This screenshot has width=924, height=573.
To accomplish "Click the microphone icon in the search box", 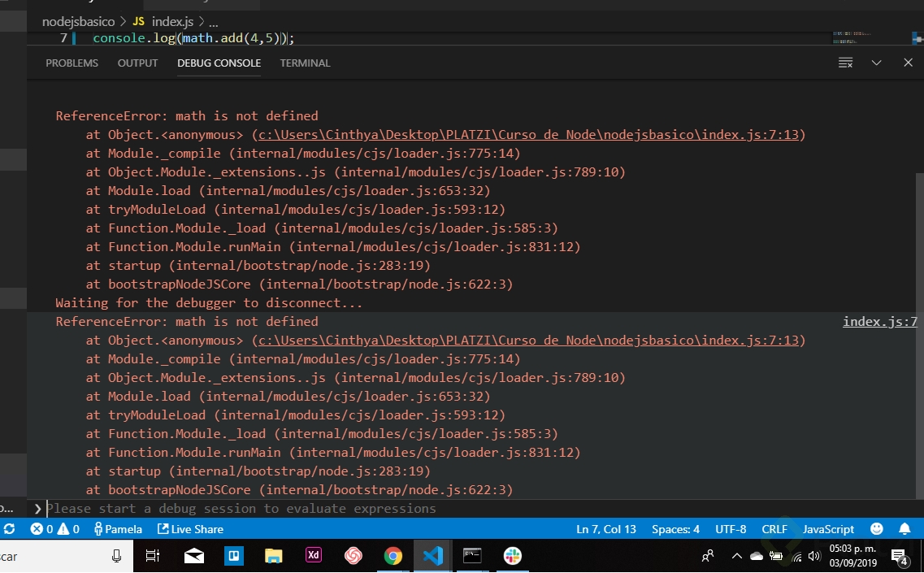I will [x=117, y=556].
